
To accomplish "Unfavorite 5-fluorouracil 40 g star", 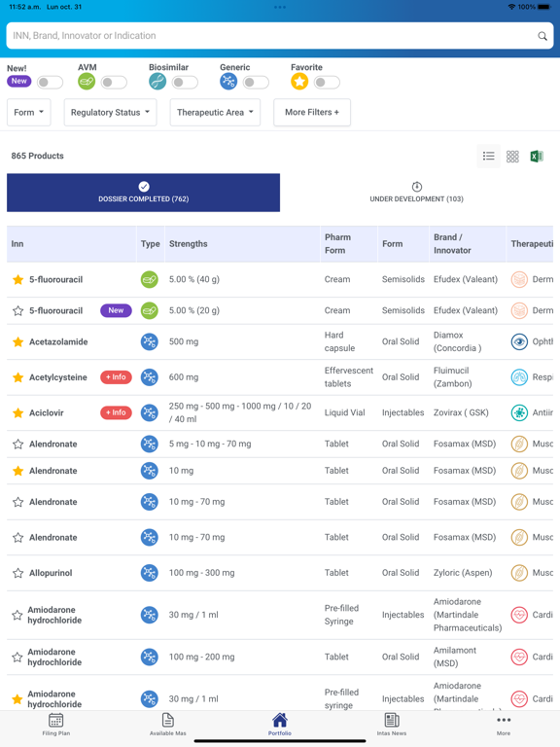I will [x=18, y=280].
